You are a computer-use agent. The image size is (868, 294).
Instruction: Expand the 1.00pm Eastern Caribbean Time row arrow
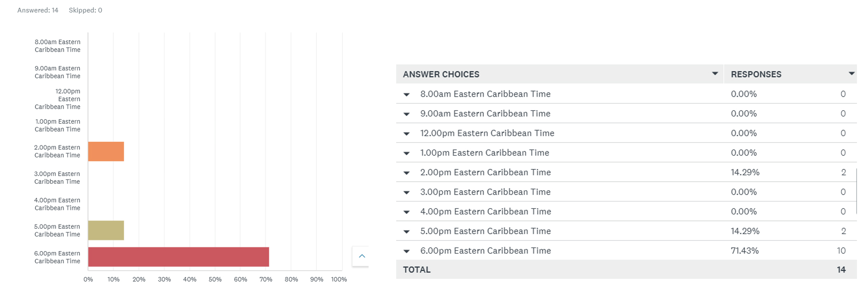406,153
